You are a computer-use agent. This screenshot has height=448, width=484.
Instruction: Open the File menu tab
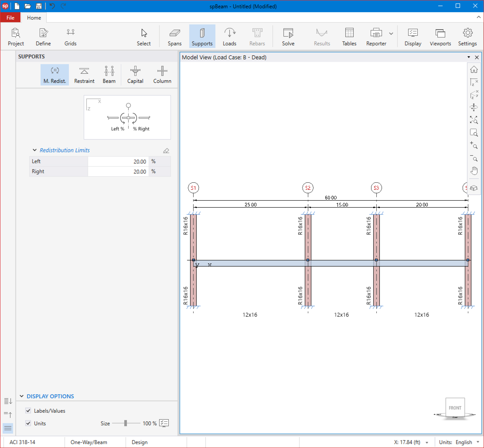click(10, 18)
